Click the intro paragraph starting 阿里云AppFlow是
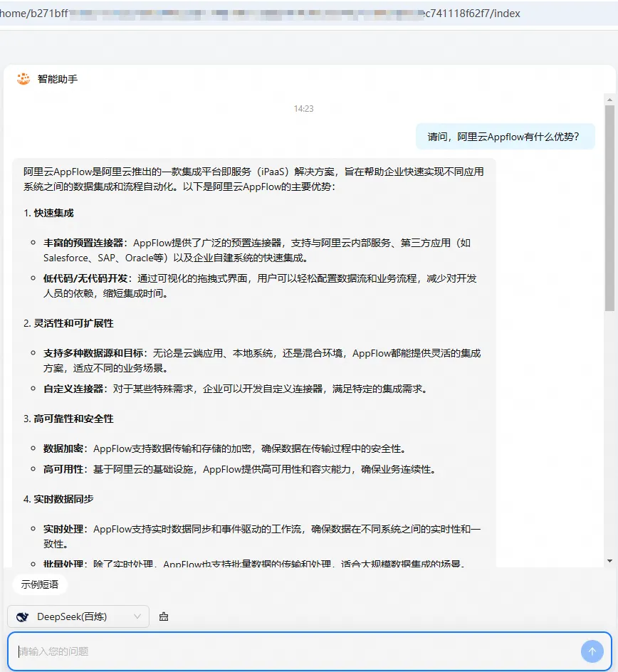Viewport: 618px width, 672px height. click(x=253, y=179)
